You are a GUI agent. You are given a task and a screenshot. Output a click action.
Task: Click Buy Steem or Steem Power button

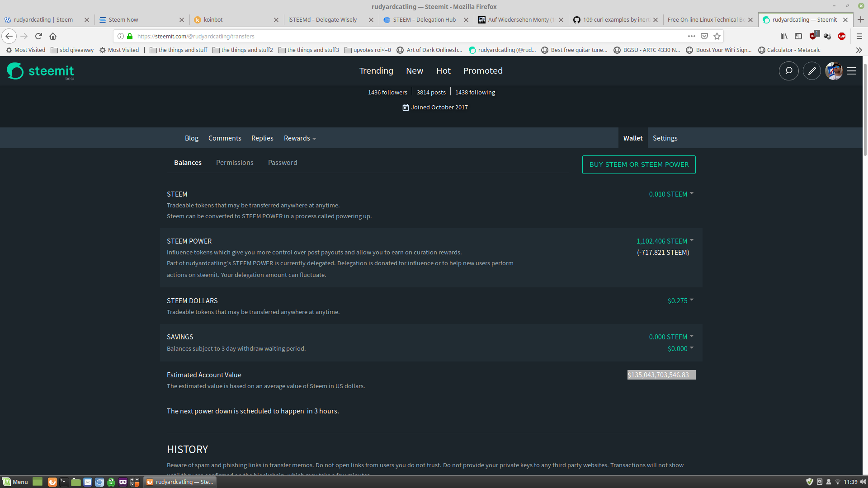pos(639,165)
